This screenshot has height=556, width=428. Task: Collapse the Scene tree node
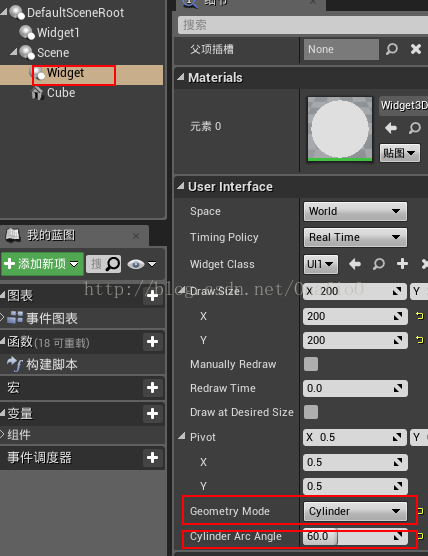click(x=14, y=52)
